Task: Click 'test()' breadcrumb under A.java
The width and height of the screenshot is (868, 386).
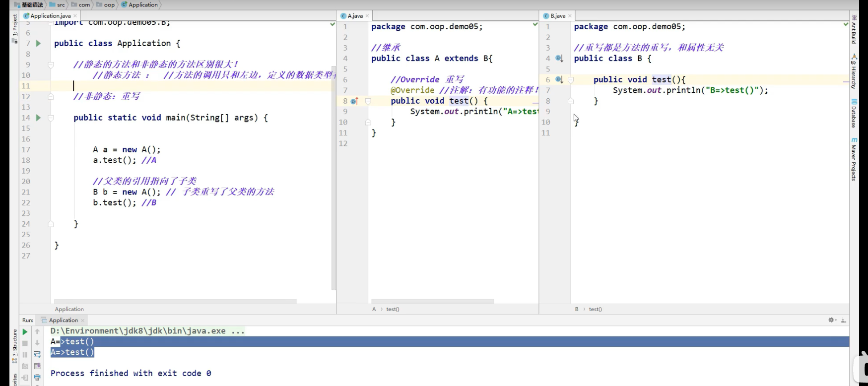Action: tap(393, 309)
